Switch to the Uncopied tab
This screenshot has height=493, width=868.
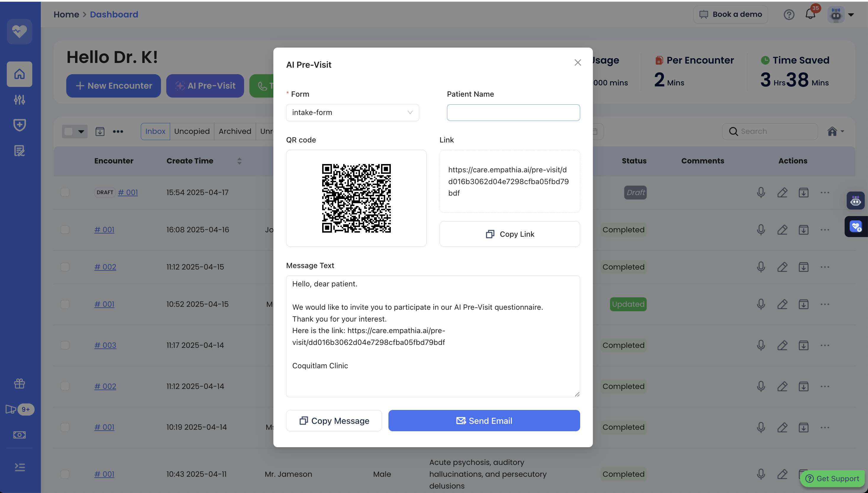click(192, 131)
